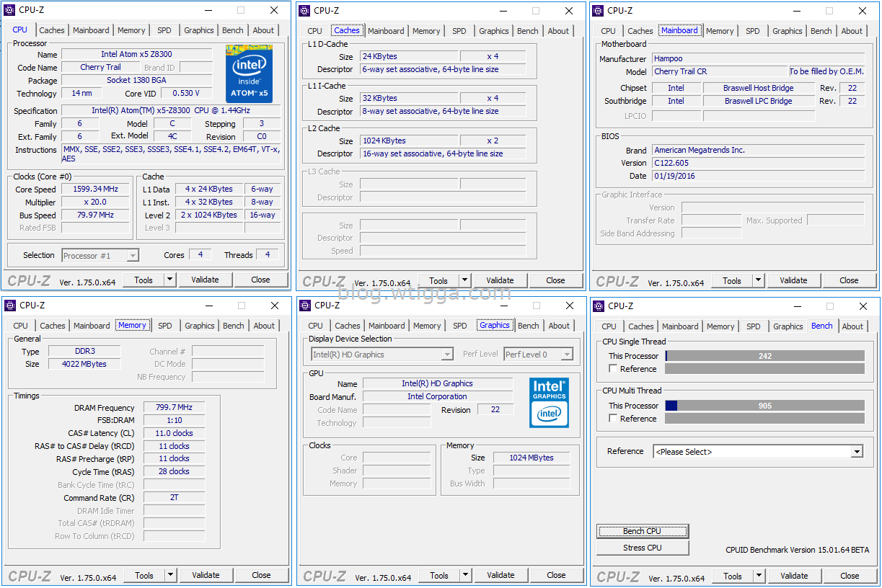Click the CPU-Z title bar icon in the Memory window
882x588 pixels.
pos(10,306)
